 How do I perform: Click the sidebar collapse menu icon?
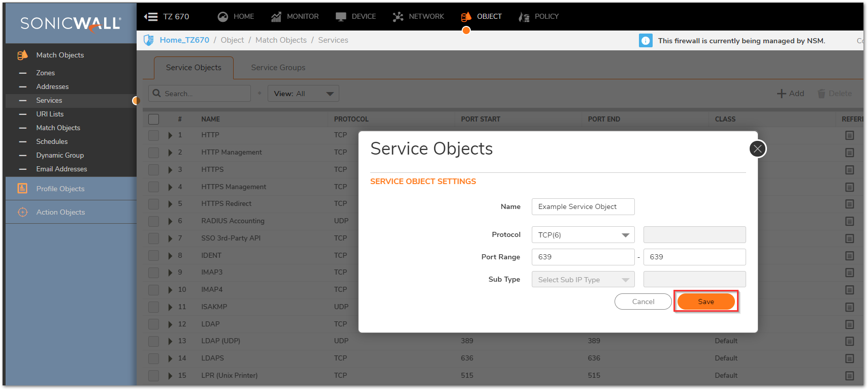tap(151, 17)
